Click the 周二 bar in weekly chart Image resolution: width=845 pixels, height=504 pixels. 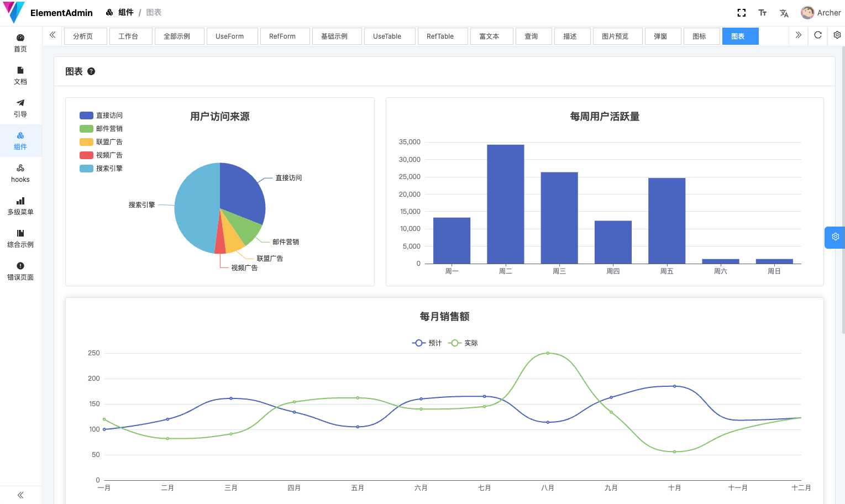coord(506,204)
